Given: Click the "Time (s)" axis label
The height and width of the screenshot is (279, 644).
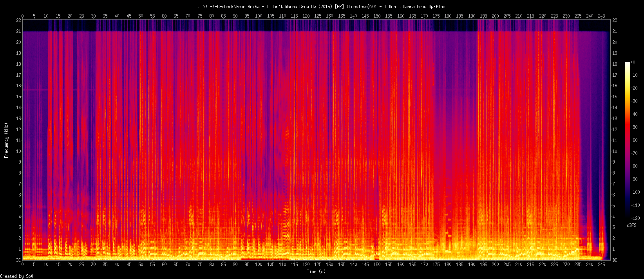Looking at the screenshot, I should pos(316,272).
